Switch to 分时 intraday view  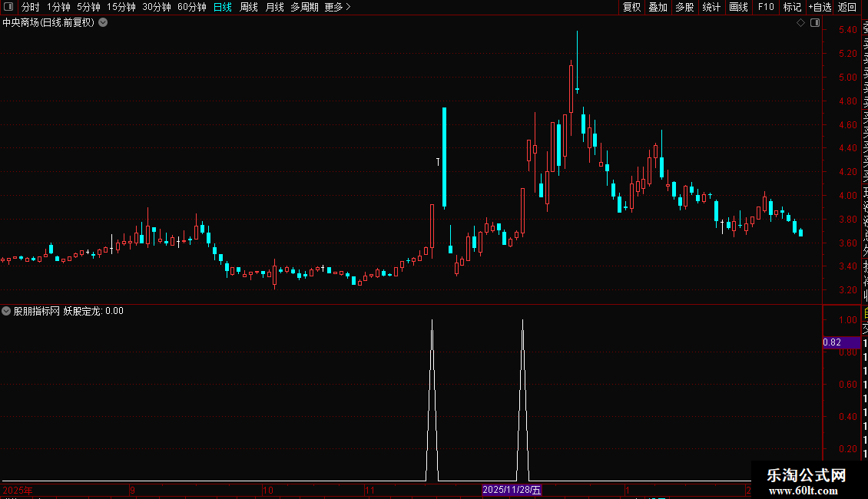click(x=31, y=7)
